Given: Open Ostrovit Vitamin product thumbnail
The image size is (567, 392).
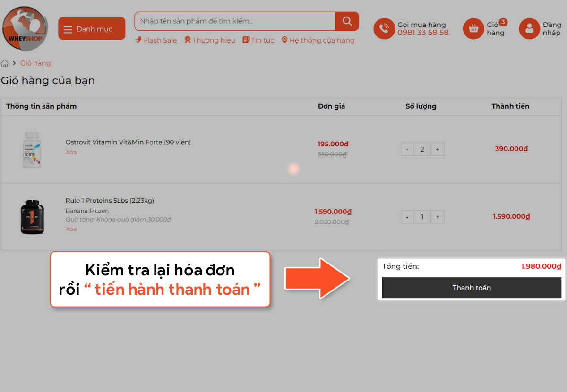Looking at the screenshot, I should [32, 150].
